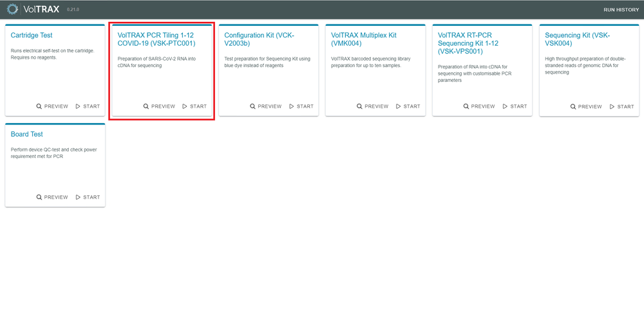
Task: Open Configuration Kit (VCK-V2003b) title
Action: tap(259, 39)
